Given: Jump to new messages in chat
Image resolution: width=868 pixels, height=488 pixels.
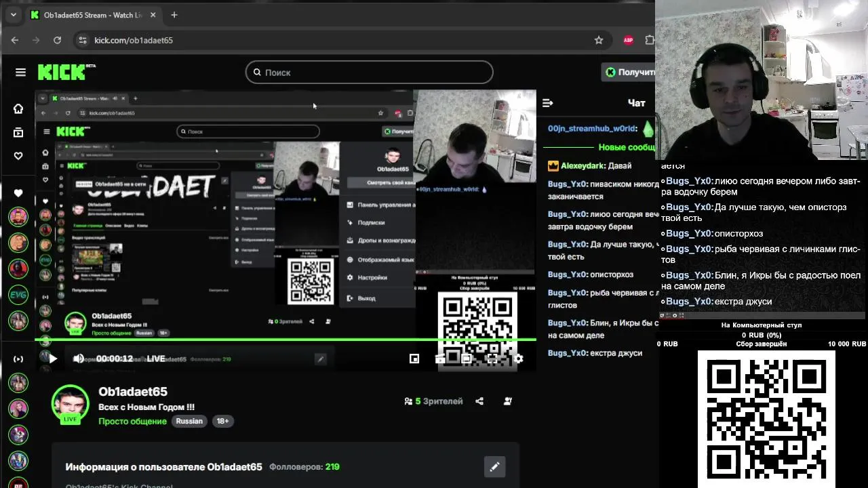Looking at the screenshot, I should click(x=627, y=147).
